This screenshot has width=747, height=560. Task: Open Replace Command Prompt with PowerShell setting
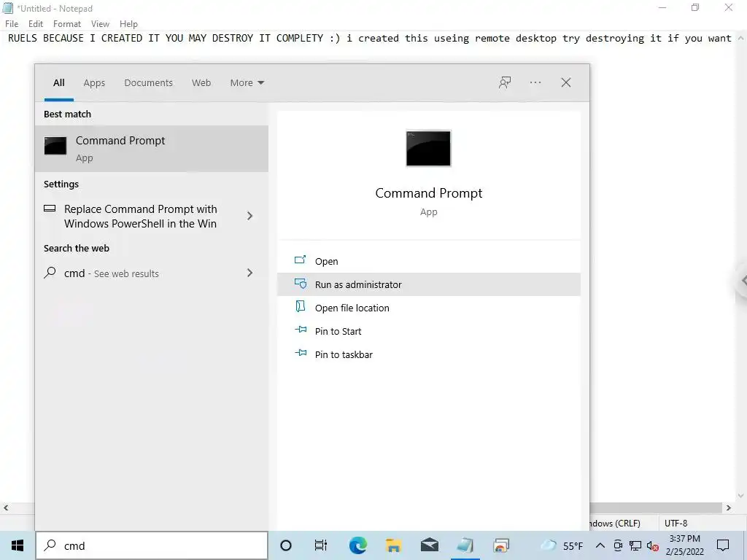[152, 216]
